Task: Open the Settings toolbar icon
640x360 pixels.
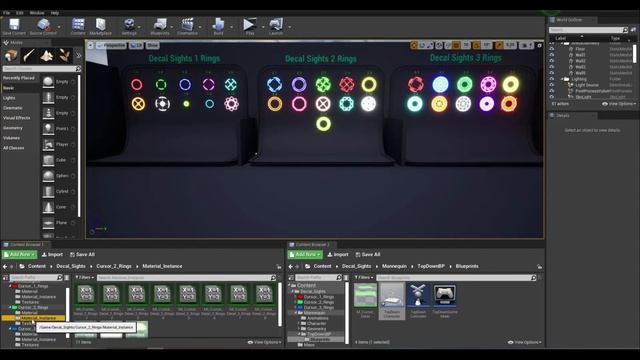Action: click(x=129, y=27)
